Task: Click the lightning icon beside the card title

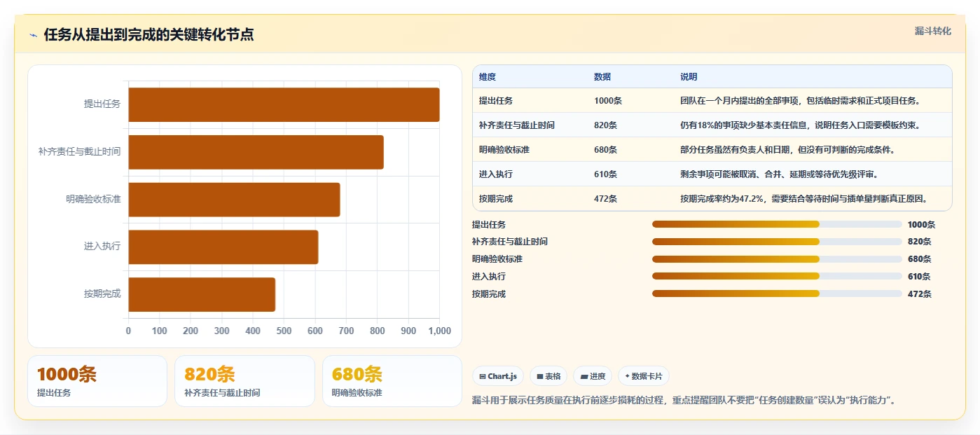Action: (34, 35)
